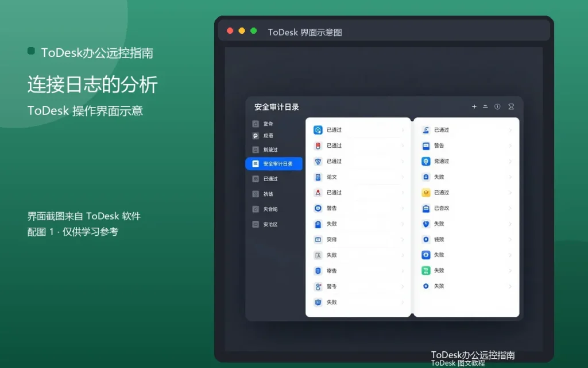Click the 已咨政 entry text
The height and width of the screenshot is (368, 588).
pos(442,208)
